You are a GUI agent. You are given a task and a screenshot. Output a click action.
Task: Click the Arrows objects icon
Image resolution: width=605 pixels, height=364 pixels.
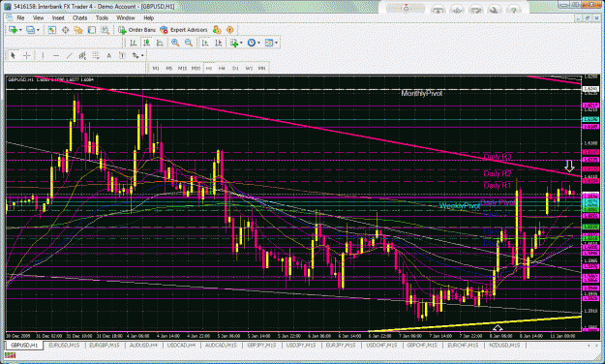[136, 55]
